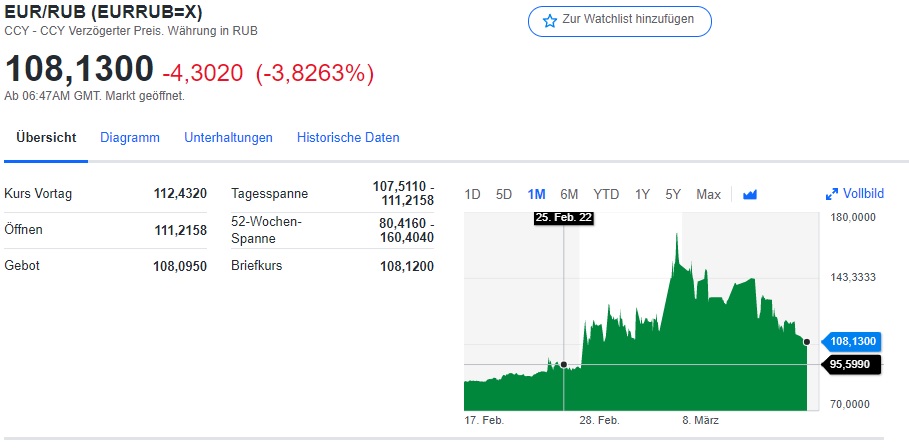Click the blue 108,1300 price tag on chart
Viewport: 909px width, 448px height.
pos(852,341)
